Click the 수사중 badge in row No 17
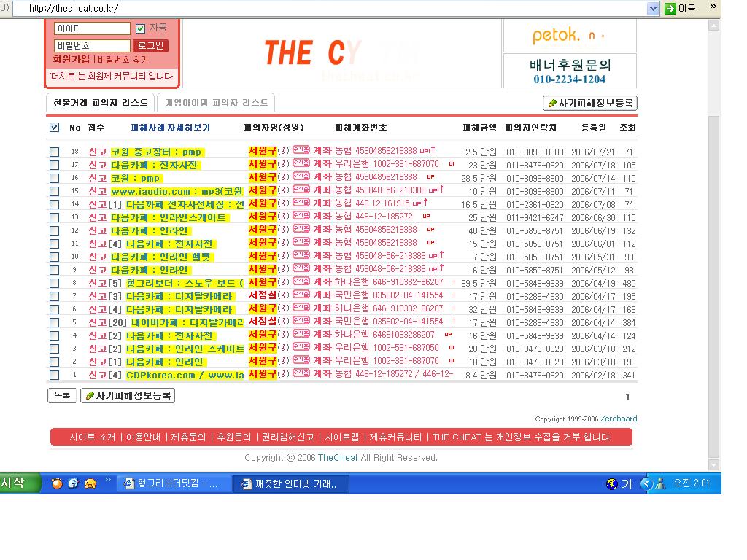 pos(301,163)
